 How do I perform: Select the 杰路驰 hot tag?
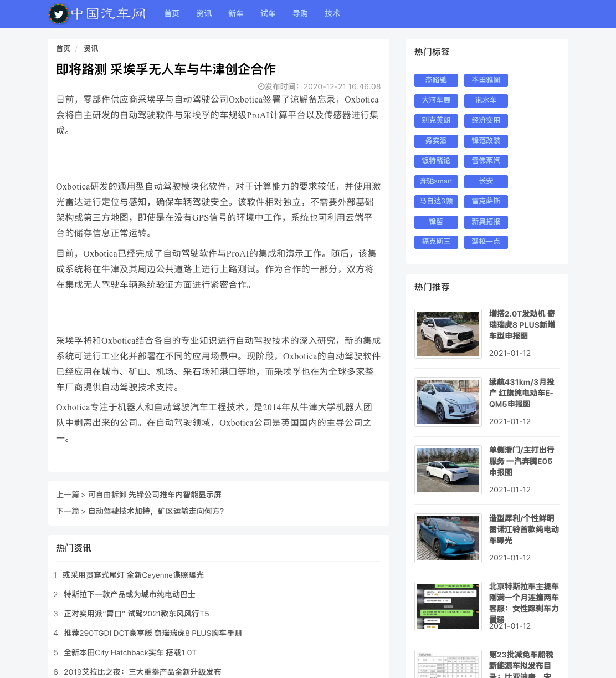coord(436,80)
